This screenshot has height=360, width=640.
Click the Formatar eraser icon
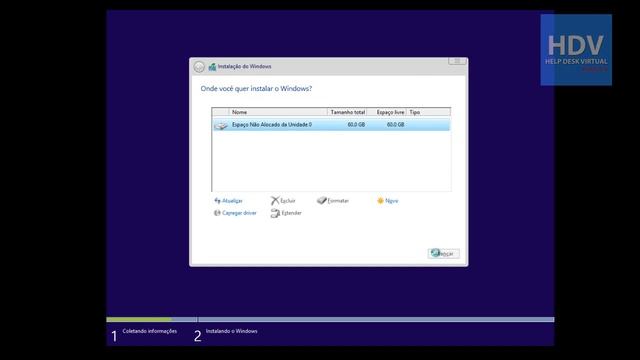click(322, 200)
